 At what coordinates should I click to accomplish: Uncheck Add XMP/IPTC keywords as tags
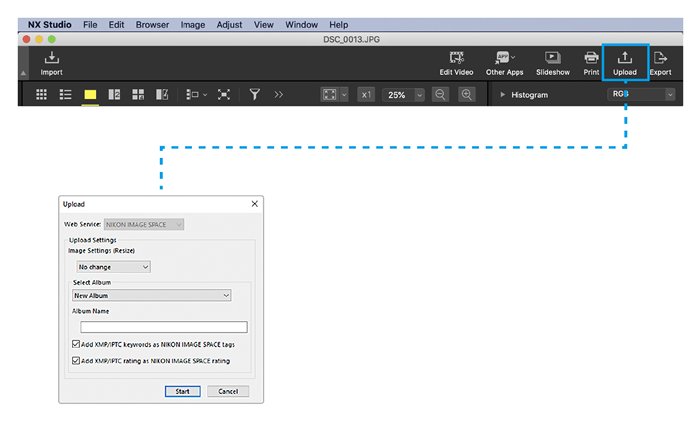(x=77, y=344)
